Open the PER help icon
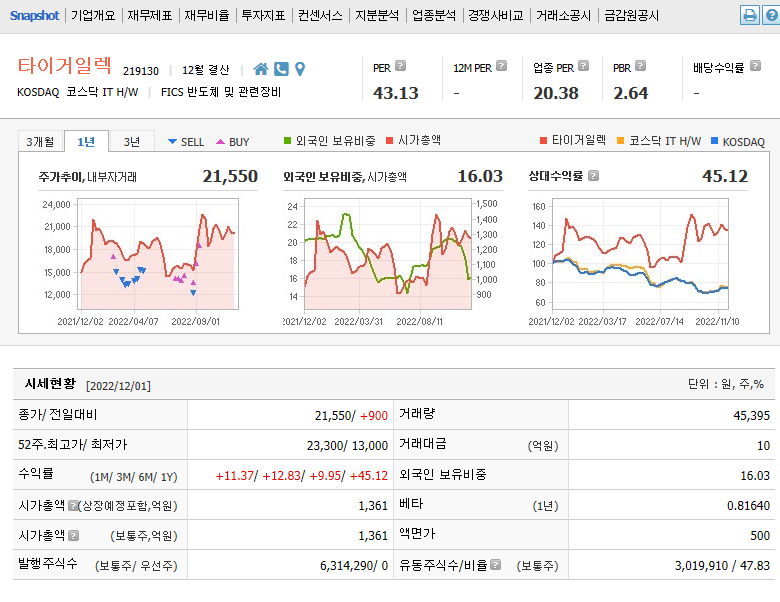Screen dimensions: 780x602 click(x=400, y=66)
